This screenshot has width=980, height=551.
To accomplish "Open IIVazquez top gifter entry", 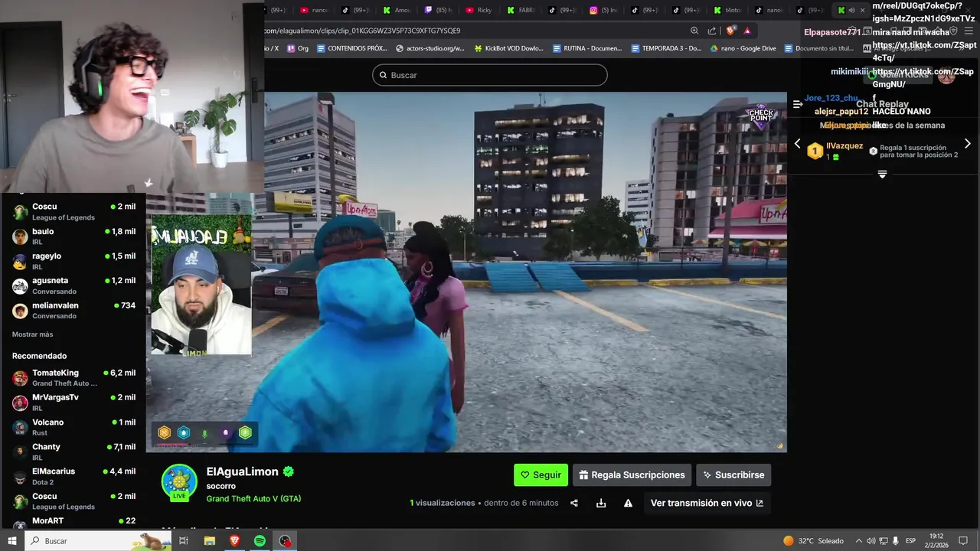I will pyautogui.click(x=835, y=151).
